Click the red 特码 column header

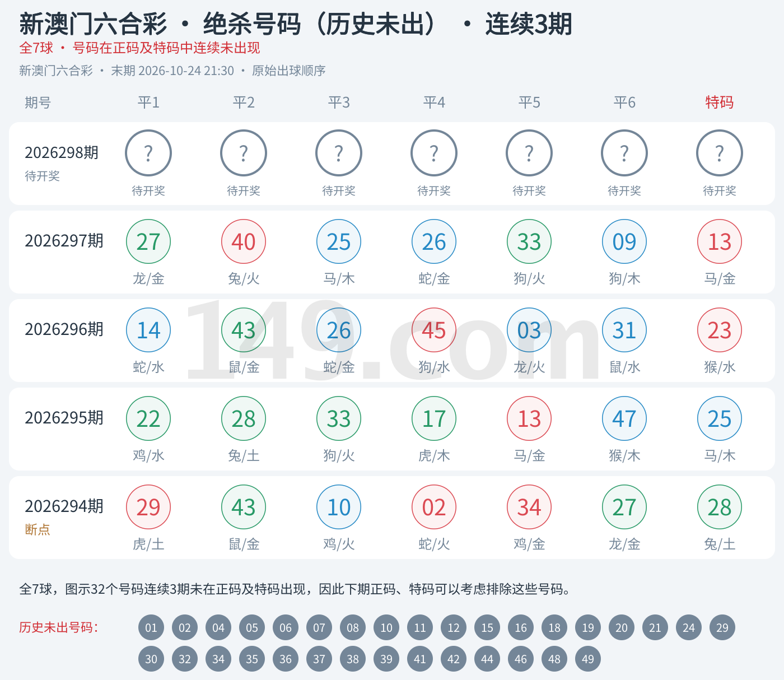720,103
